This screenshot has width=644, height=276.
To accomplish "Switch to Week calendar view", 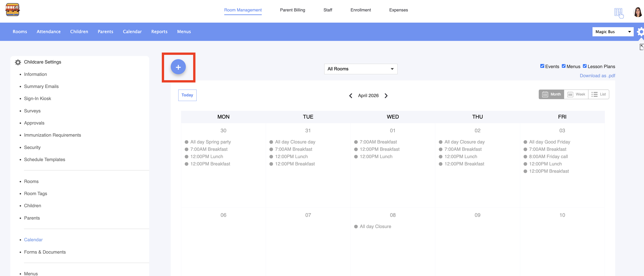I will coord(576,94).
